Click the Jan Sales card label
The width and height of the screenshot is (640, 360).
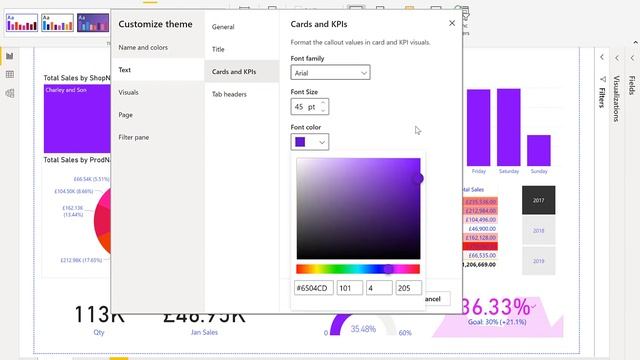pyautogui.click(x=204, y=332)
